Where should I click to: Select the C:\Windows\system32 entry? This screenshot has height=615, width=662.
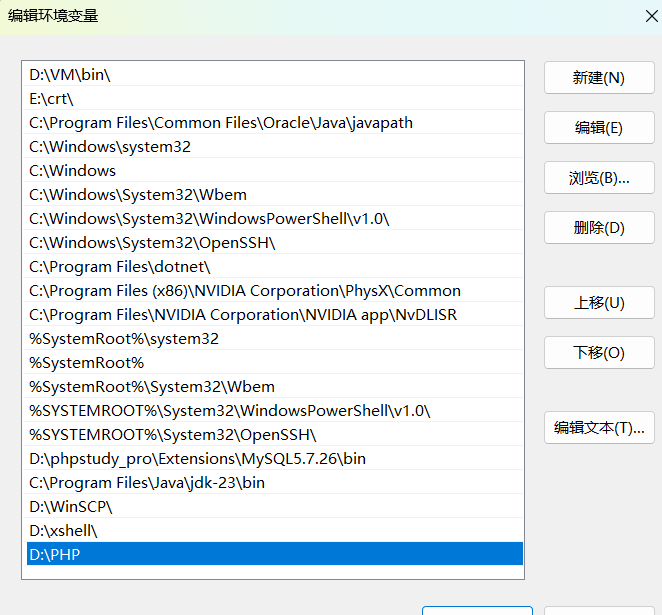coord(110,147)
